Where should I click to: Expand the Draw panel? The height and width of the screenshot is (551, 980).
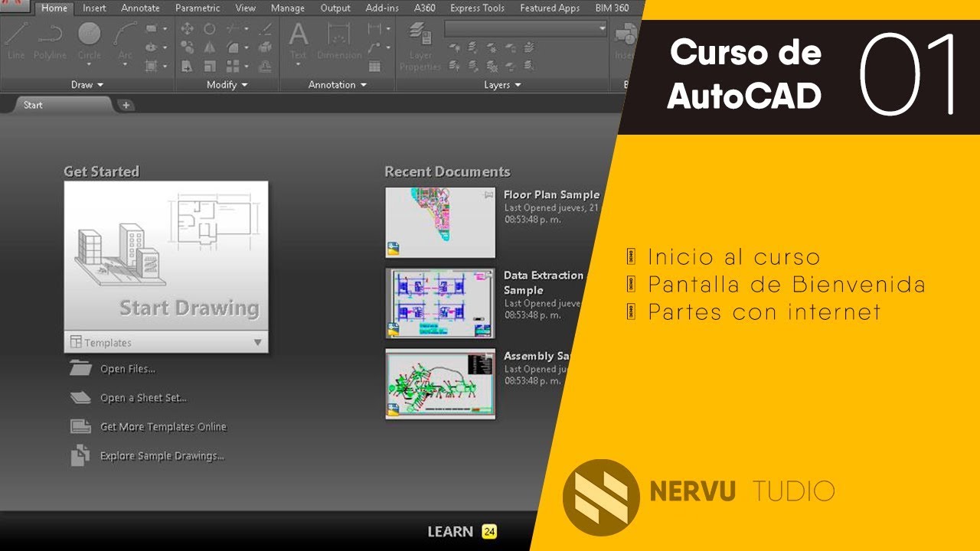[x=87, y=85]
